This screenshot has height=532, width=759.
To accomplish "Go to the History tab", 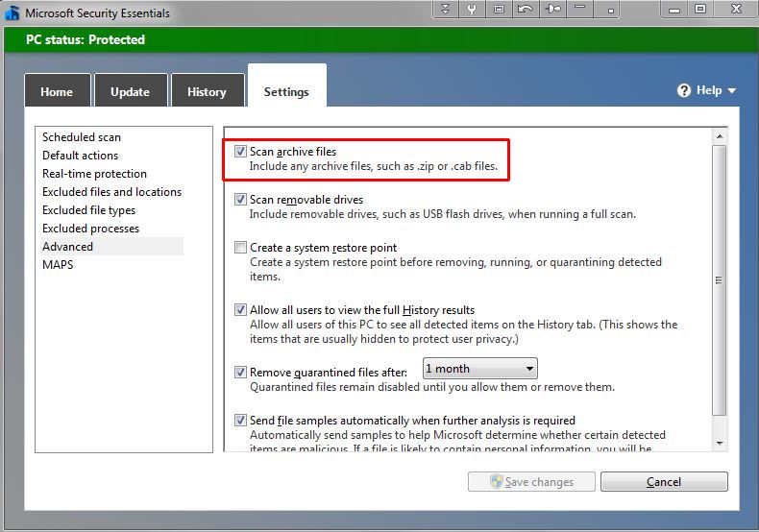I will (x=208, y=90).
